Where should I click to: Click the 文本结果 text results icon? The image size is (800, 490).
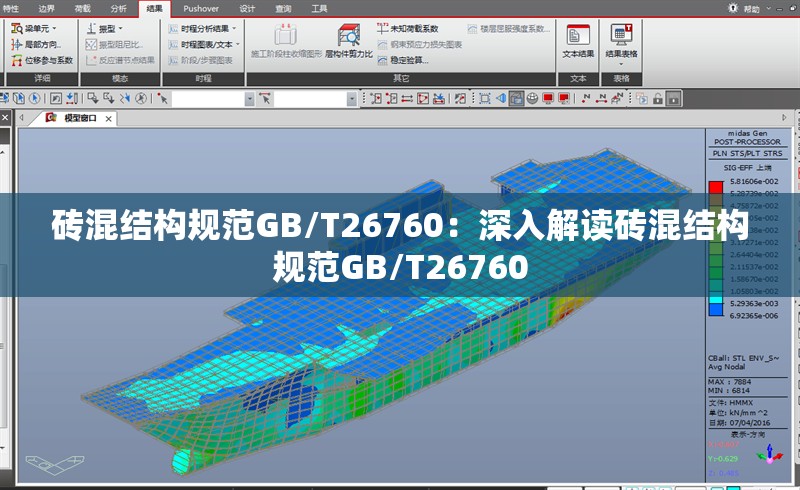(578, 40)
